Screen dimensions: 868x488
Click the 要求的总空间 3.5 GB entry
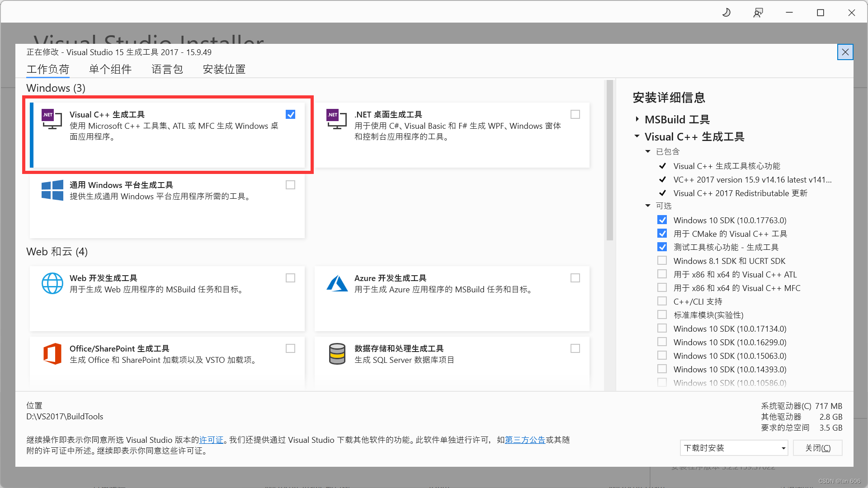tap(802, 427)
